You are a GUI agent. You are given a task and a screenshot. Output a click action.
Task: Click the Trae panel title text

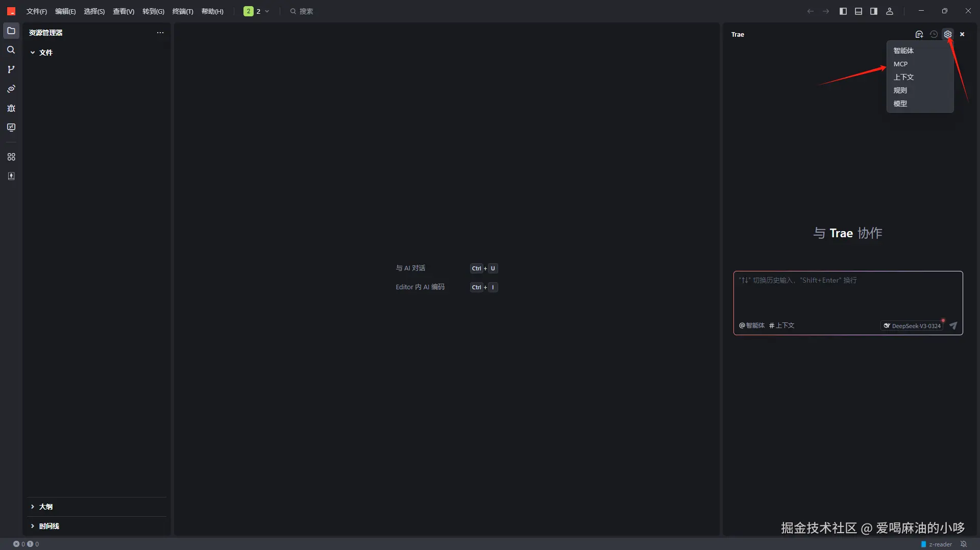(x=738, y=34)
